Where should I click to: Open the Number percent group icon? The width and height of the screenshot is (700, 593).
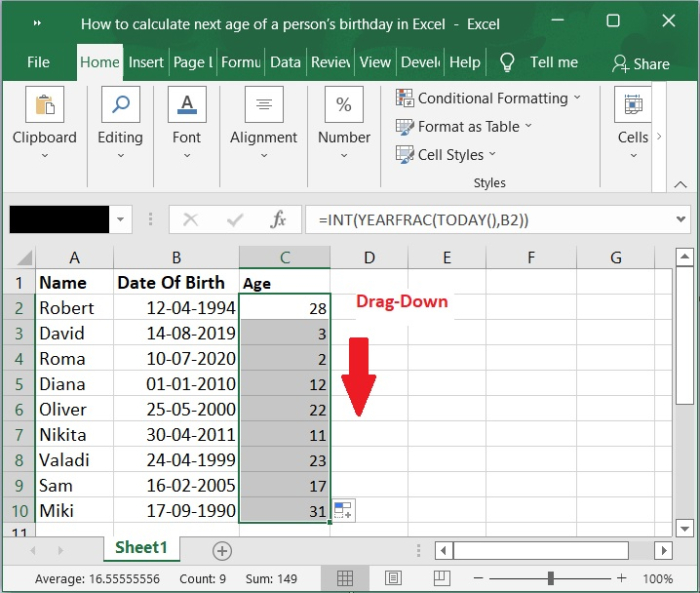coord(344,104)
